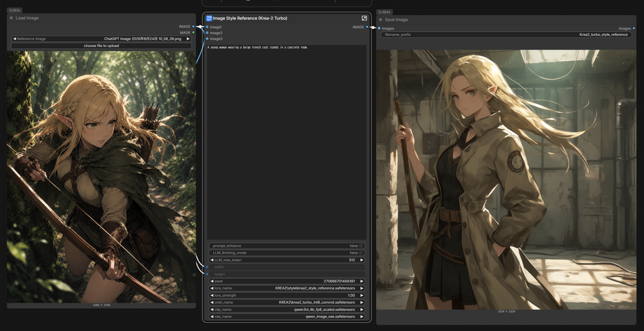Toggle the prompt_enhance switch
The image size is (644, 331).
(x=361, y=246)
